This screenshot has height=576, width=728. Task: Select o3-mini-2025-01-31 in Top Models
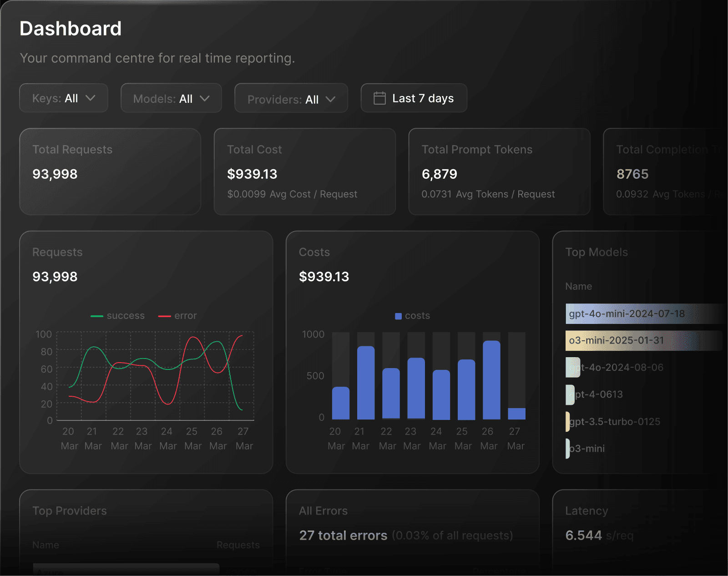[644, 341]
